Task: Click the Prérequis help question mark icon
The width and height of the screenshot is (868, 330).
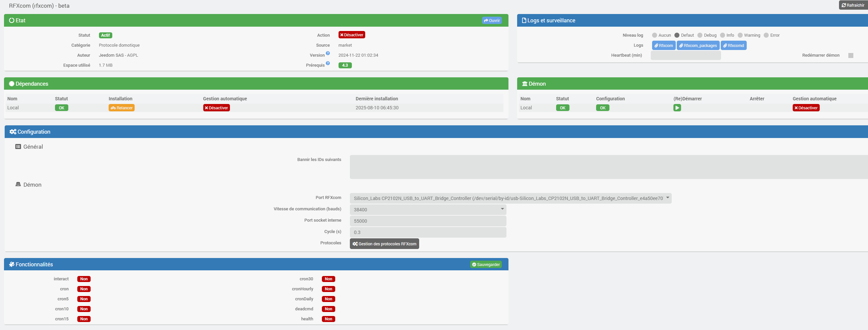Action: tap(328, 63)
